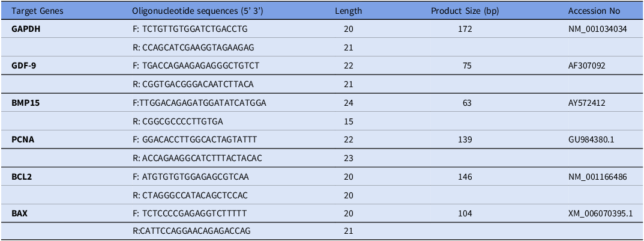Image resolution: width=644 pixels, height=241 pixels.
Task: Click the Accession No column header
Action: point(595,11)
